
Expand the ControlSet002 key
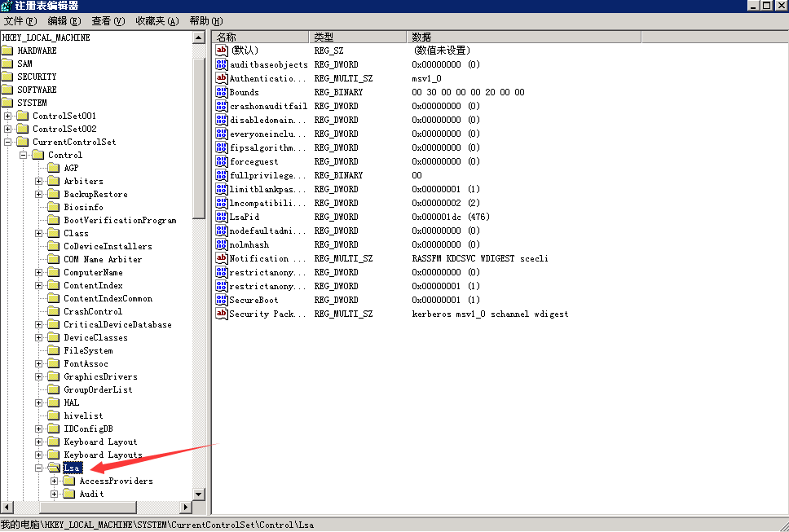[x=8, y=130]
